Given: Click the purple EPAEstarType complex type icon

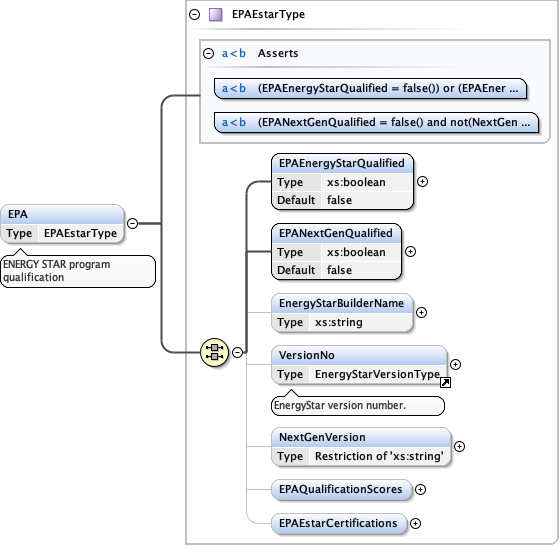Looking at the screenshot, I should pyautogui.click(x=215, y=15).
